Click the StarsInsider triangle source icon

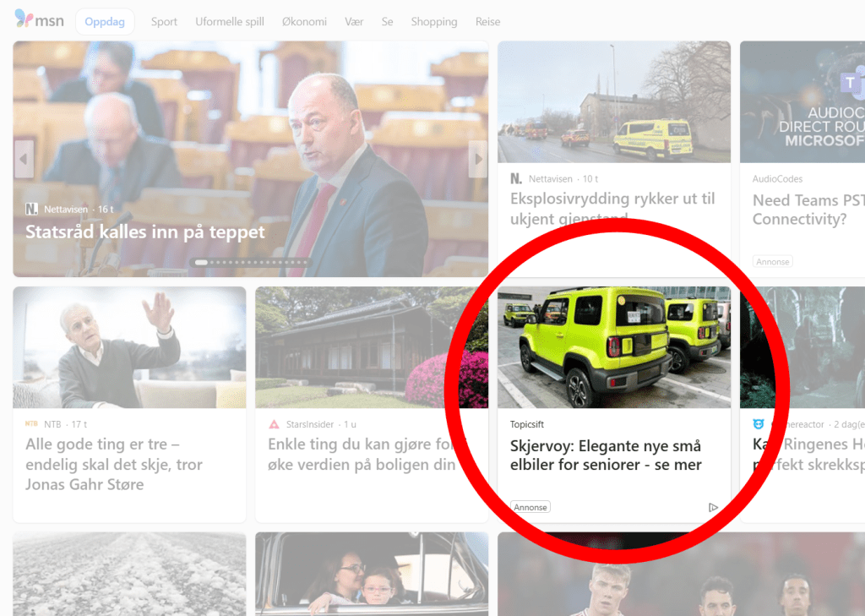274,424
